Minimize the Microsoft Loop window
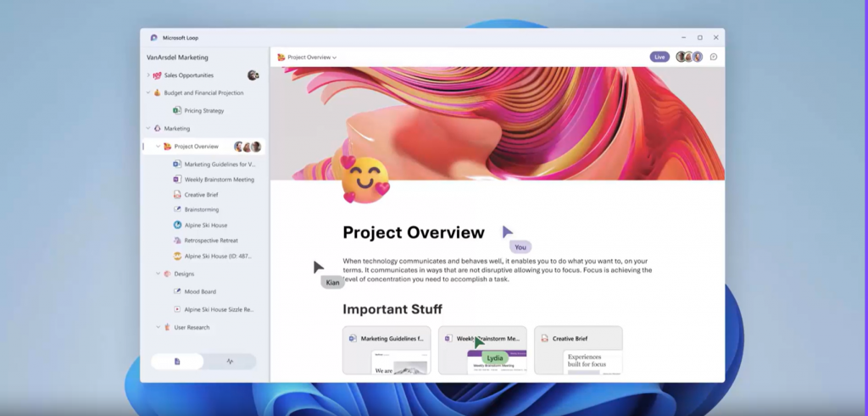868x416 pixels. coord(684,37)
